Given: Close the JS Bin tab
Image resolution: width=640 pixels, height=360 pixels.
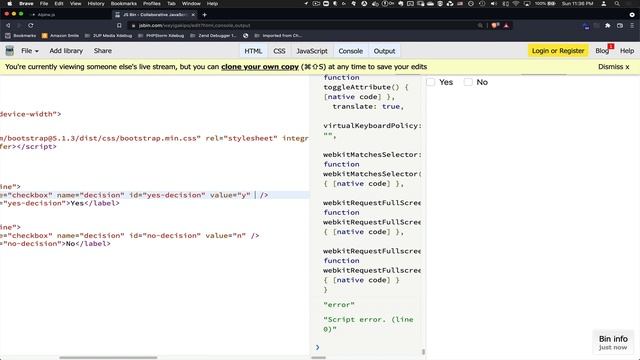Looking at the screenshot, I should pos(193,15).
